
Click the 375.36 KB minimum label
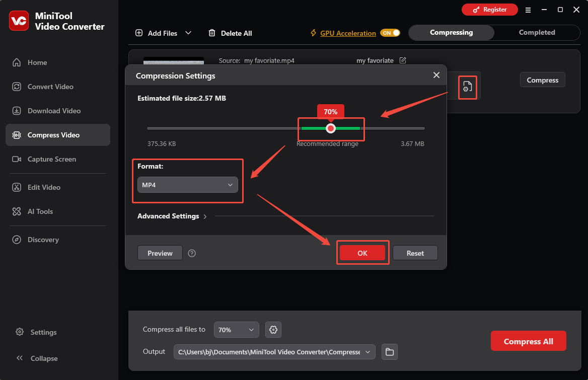pyautogui.click(x=162, y=143)
